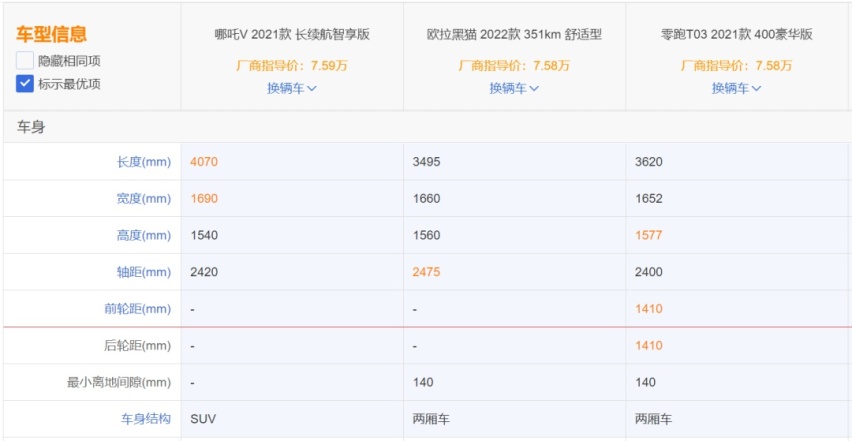Viewport: 852px width, 441px height.
Task: Select the width value 1652
Action: 649,199
